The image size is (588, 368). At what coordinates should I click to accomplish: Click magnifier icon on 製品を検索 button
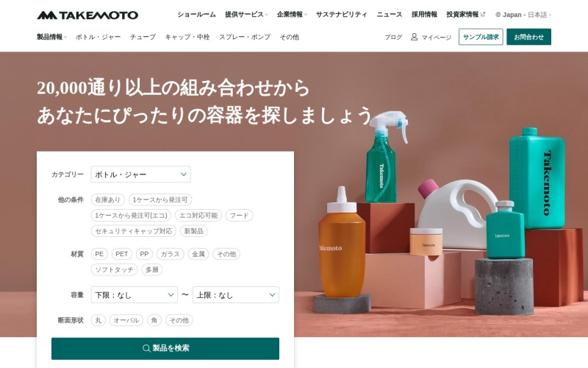pos(146,348)
